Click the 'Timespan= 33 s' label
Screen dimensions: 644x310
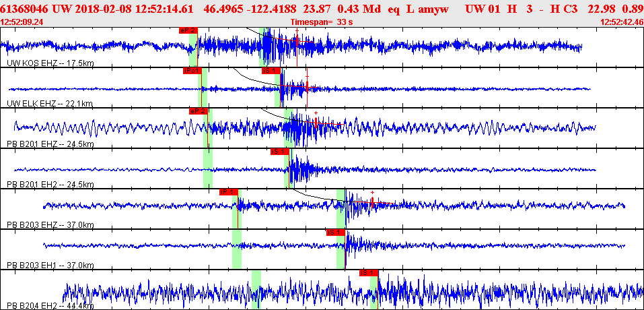click(322, 22)
